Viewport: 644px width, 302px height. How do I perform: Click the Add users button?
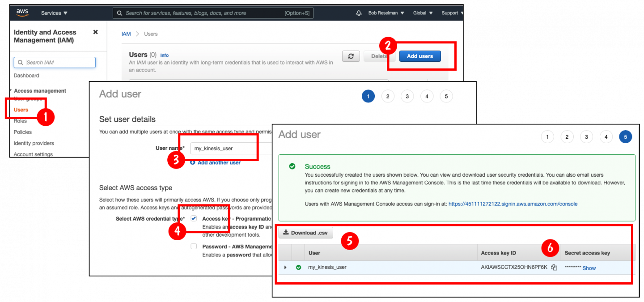419,56
